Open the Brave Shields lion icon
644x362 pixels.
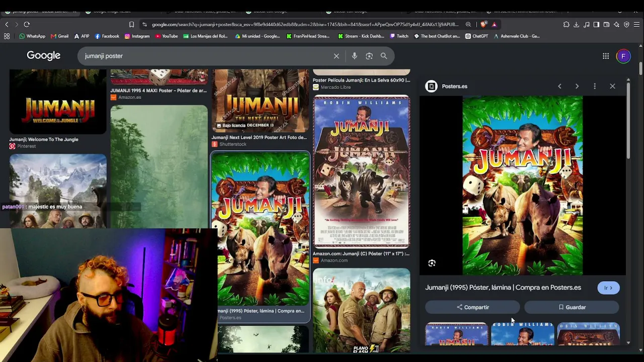click(x=484, y=24)
